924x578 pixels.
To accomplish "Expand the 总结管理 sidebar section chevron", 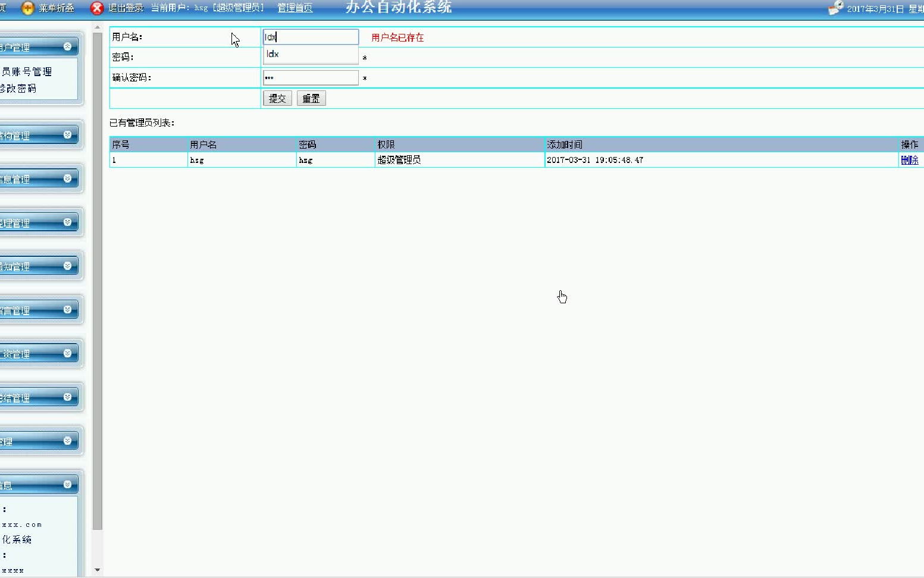I will coord(67,397).
